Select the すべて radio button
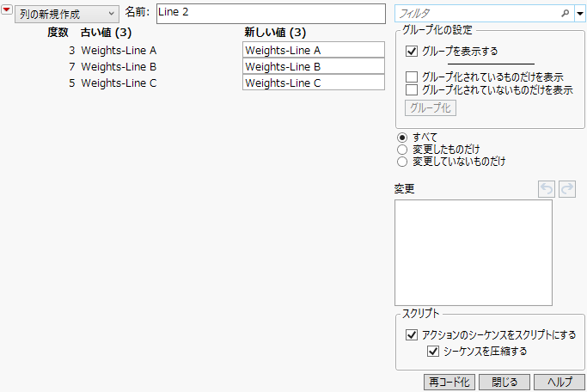587x392 pixels. pyautogui.click(x=402, y=138)
